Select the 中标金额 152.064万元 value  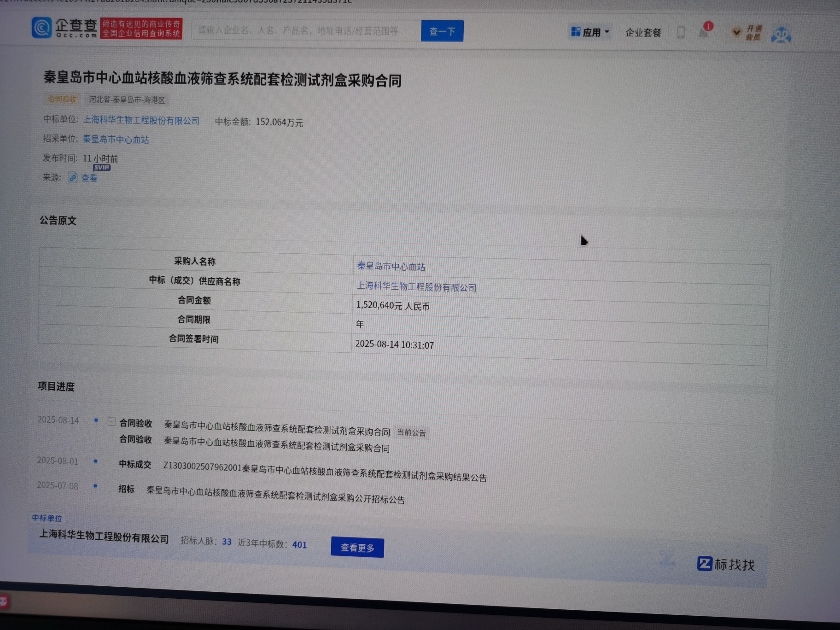(279, 122)
